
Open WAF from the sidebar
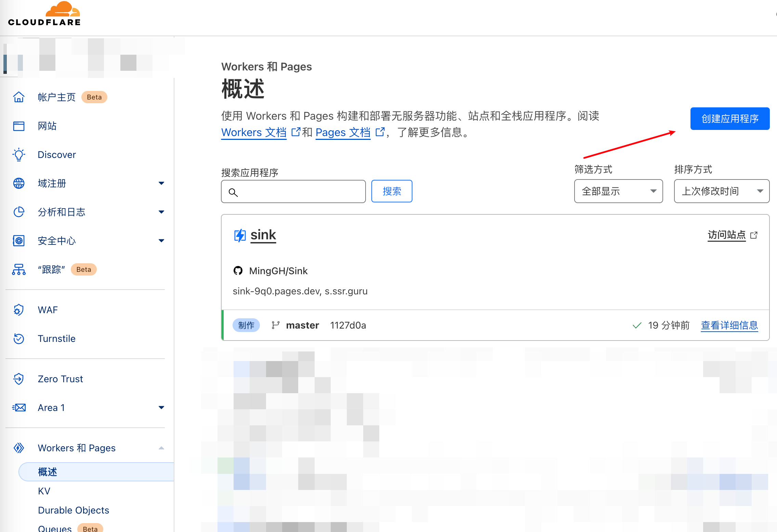pos(48,310)
